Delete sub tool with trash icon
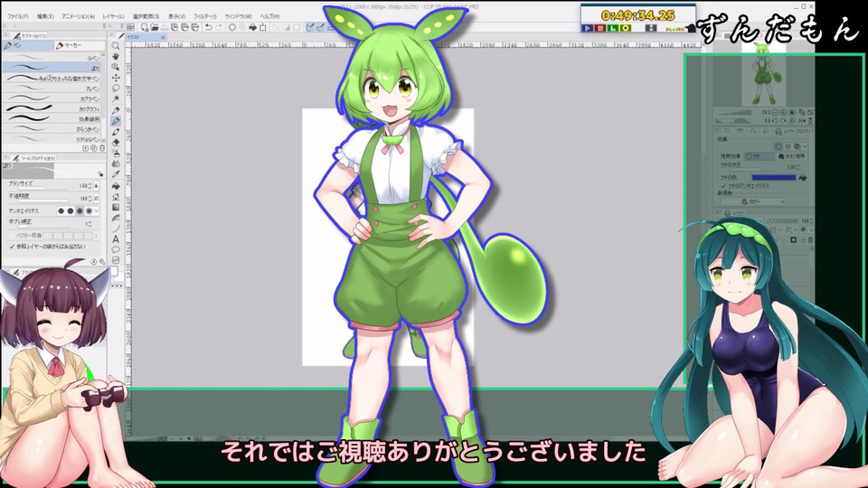Image resolution: width=868 pixels, height=488 pixels. (102, 148)
